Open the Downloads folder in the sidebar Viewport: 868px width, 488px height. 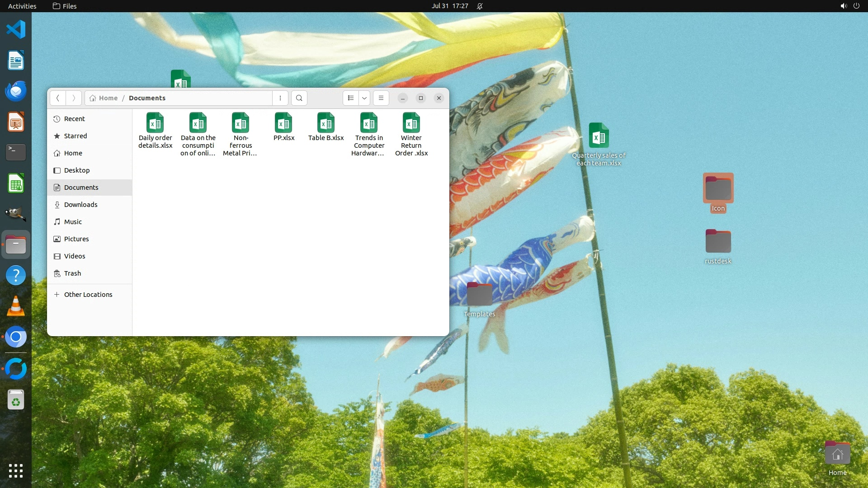tap(80, 205)
